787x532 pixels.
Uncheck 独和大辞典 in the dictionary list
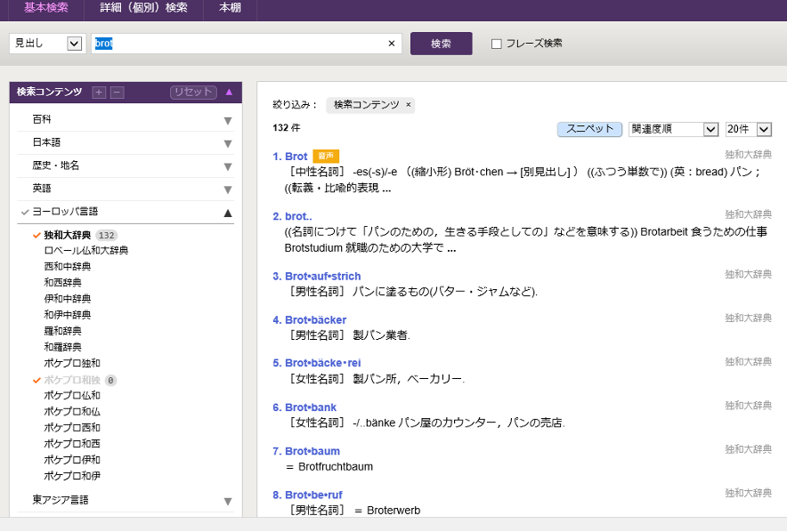pyautogui.click(x=37, y=235)
